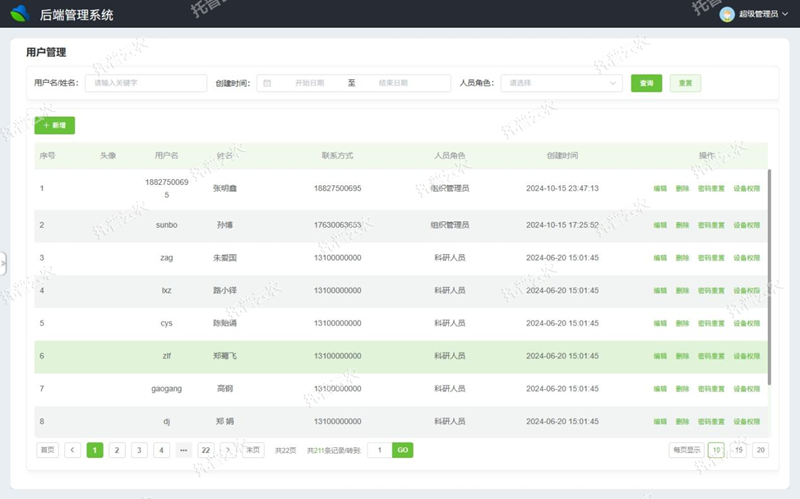The width and height of the screenshot is (800, 499).
Task: Select page 22 in pagination
Action: click(206, 450)
